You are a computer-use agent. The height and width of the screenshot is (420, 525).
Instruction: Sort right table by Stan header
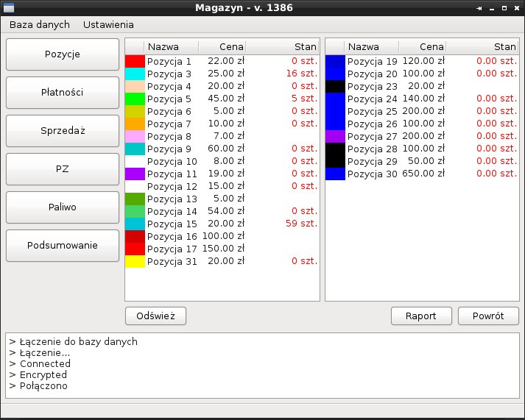pos(482,47)
